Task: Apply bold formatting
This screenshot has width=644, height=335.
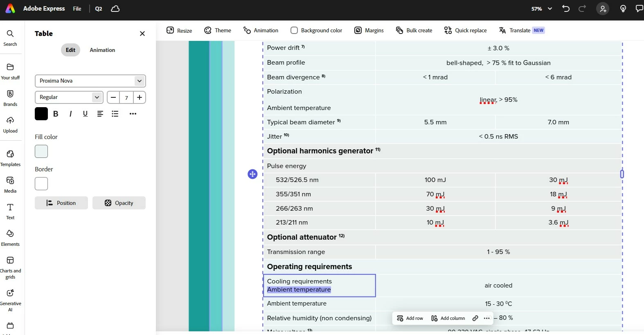Action: pos(56,114)
